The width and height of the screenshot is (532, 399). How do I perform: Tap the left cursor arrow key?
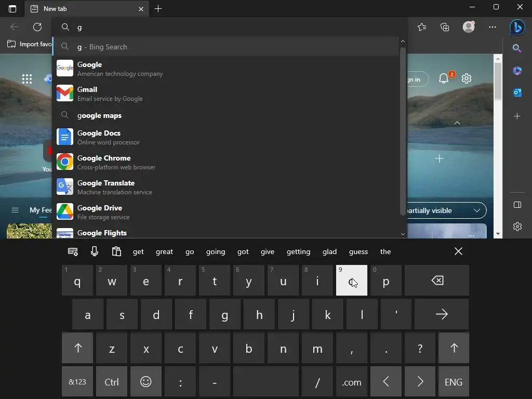(386, 382)
